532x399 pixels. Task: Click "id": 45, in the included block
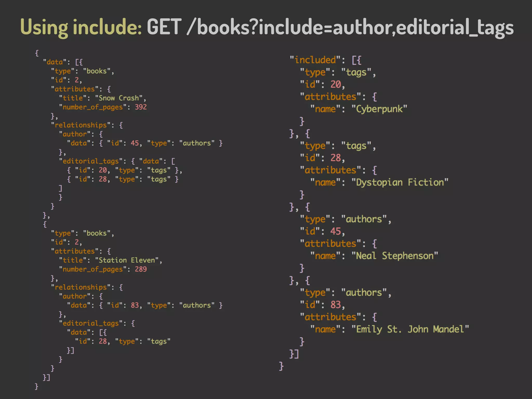tap(322, 231)
